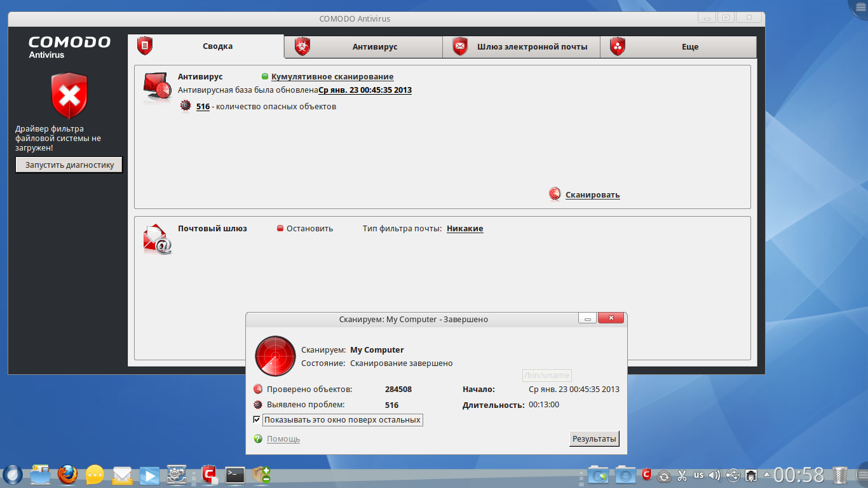
Task: Switch to the Антивирус tab
Action: pos(363,47)
